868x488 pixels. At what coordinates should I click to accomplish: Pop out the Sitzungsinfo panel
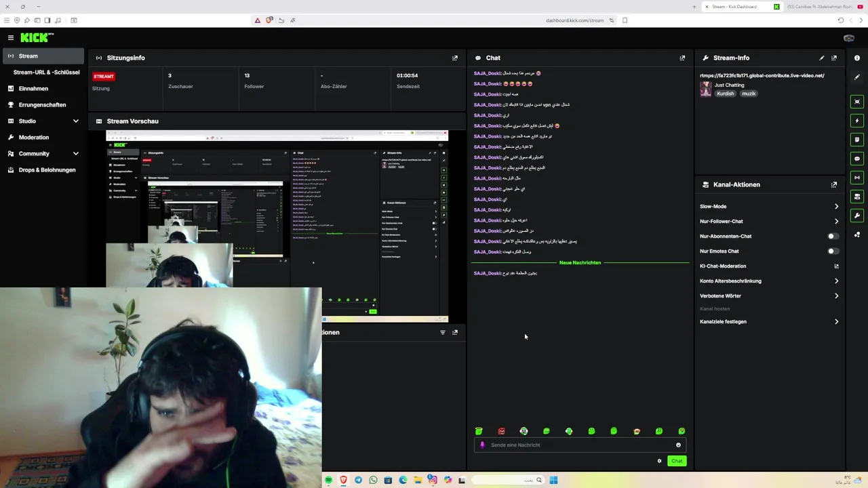point(455,58)
